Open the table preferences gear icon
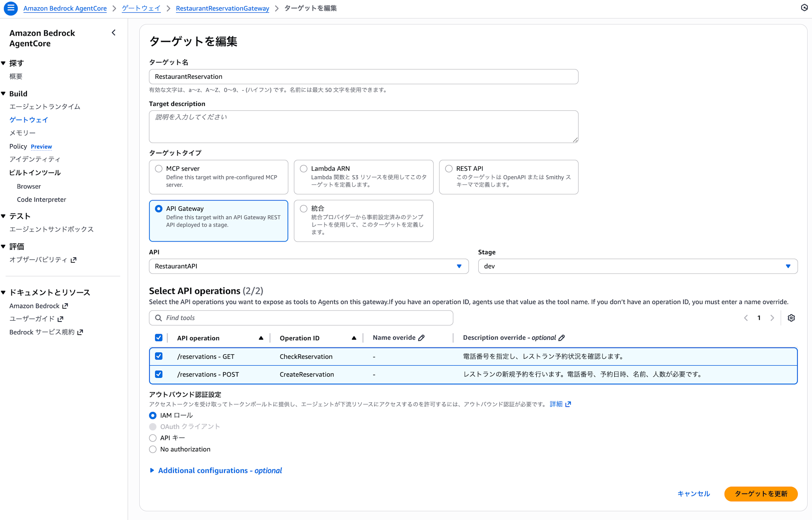The height and width of the screenshot is (520, 812). point(791,318)
